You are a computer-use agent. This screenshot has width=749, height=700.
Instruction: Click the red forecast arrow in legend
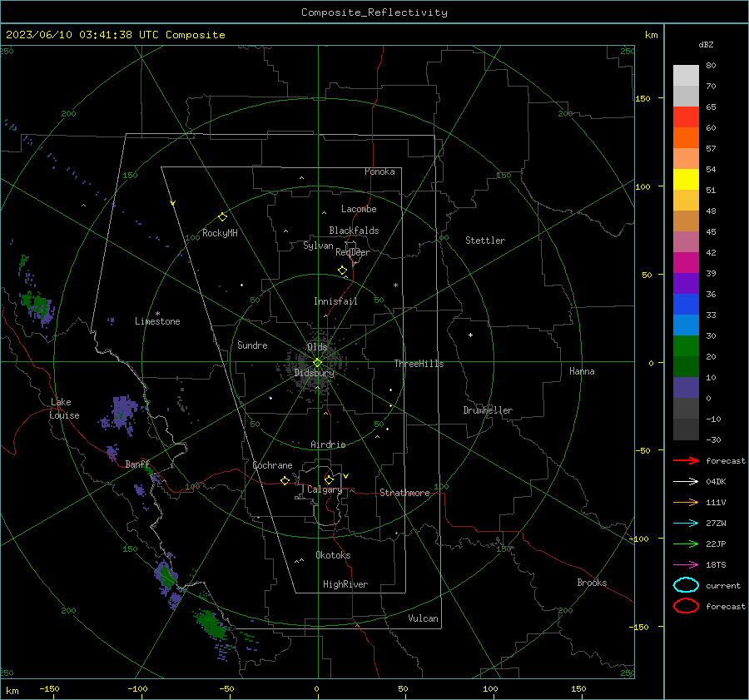686,460
